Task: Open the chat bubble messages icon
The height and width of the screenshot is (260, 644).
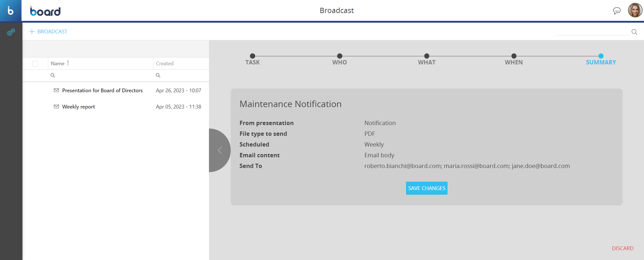Action: (x=617, y=11)
